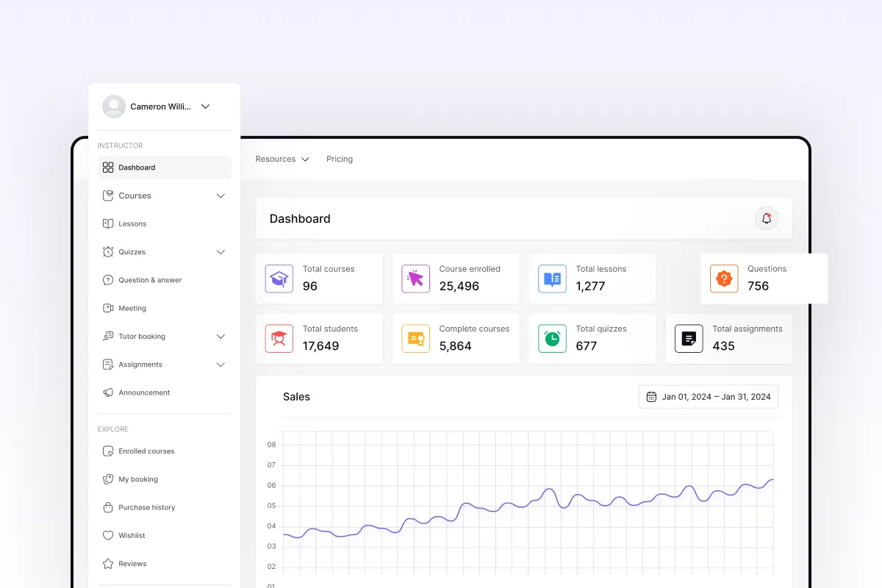
Task: Open the Sales date range picker
Action: 709,397
